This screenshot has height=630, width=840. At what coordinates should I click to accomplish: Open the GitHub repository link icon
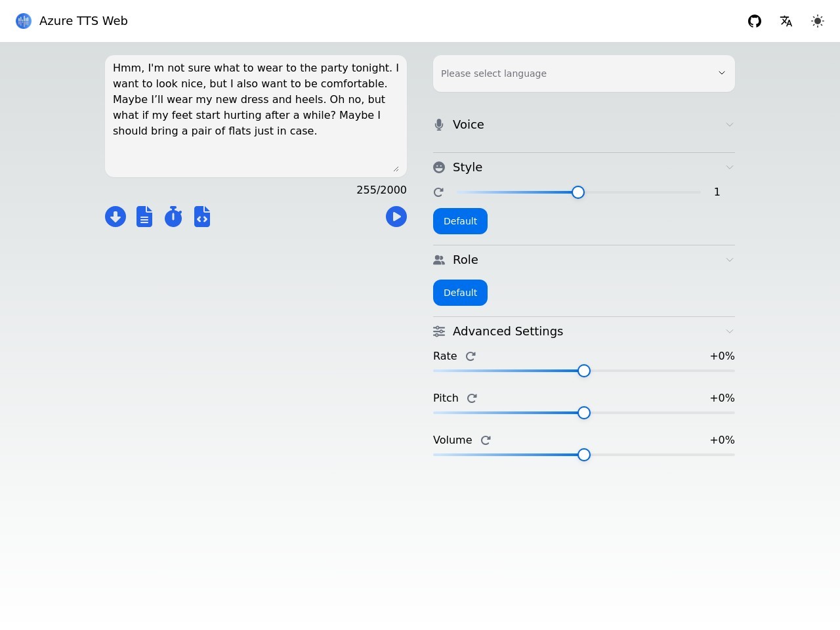pos(755,21)
